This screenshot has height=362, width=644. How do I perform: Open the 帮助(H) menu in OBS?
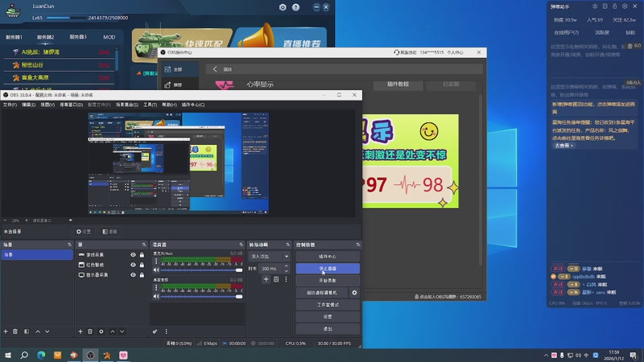click(x=169, y=105)
